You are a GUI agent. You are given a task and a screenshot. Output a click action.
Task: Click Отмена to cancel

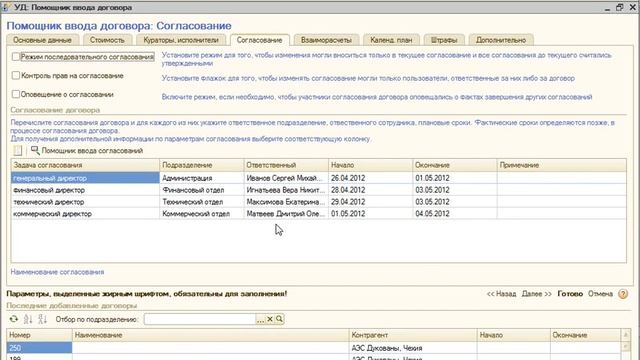[600, 294]
